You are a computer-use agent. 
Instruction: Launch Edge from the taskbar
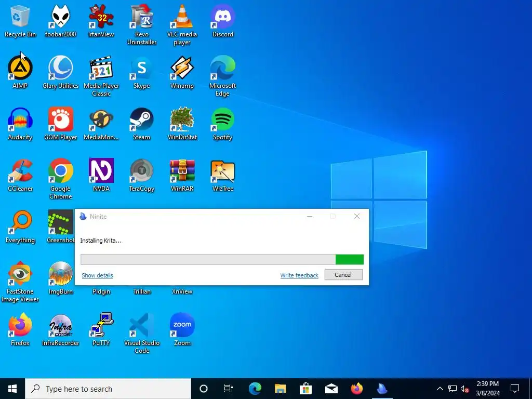click(255, 389)
